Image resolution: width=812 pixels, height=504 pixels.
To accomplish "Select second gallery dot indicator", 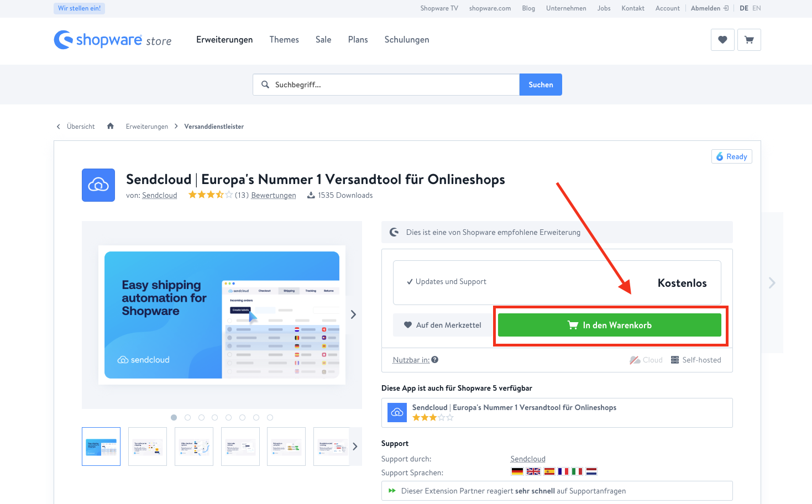I will click(x=188, y=418).
